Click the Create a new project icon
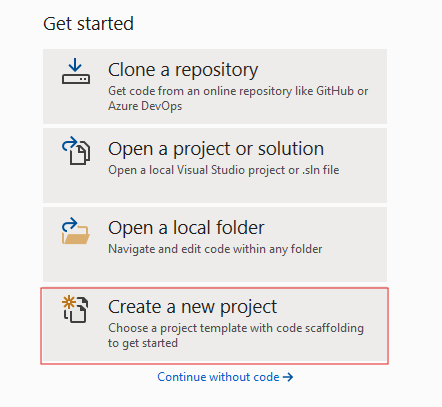 (x=75, y=310)
